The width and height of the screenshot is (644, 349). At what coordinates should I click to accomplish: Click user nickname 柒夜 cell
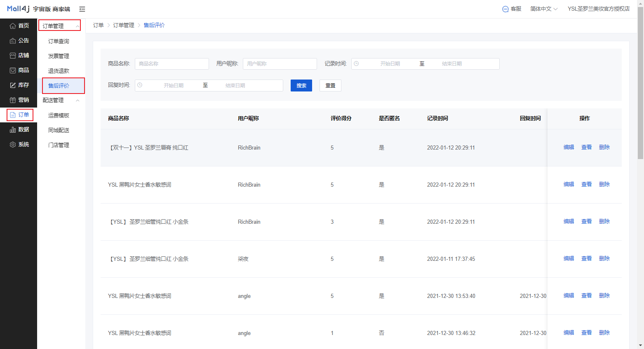243,259
